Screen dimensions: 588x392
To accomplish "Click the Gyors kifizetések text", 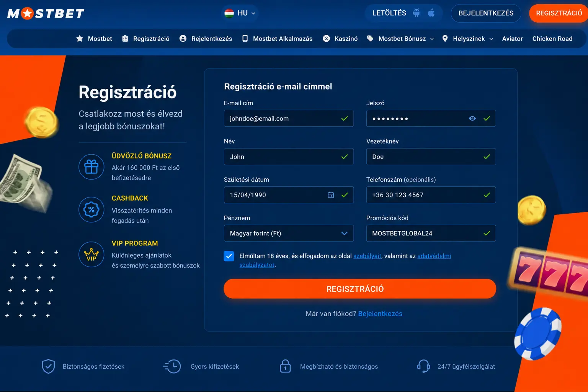I will (x=215, y=366).
